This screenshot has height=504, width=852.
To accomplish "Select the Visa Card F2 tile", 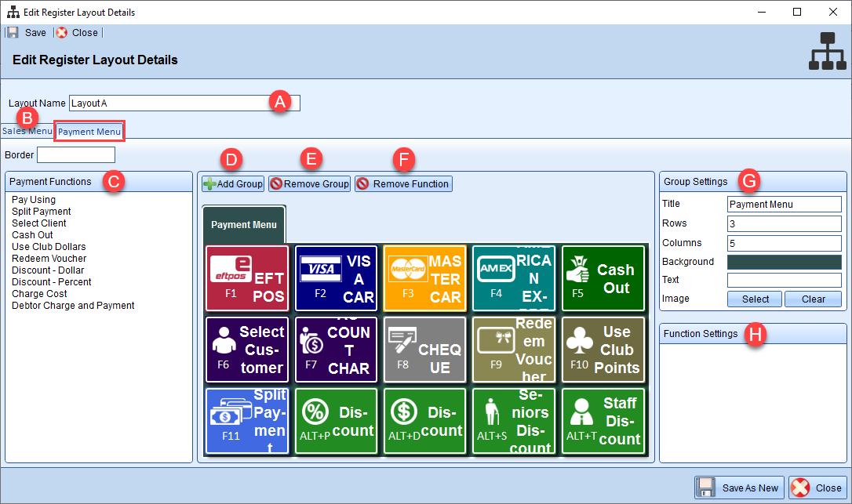I will point(336,278).
